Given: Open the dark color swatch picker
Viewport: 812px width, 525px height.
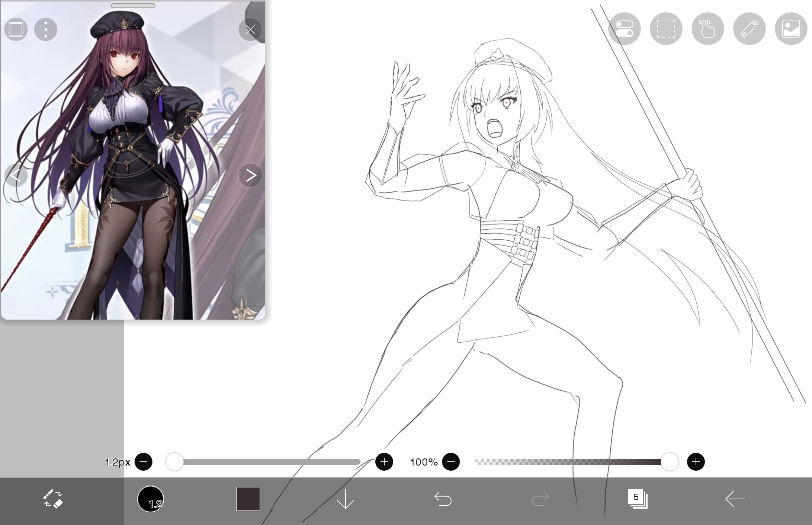Looking at the screenshot, I should (248, 499).
